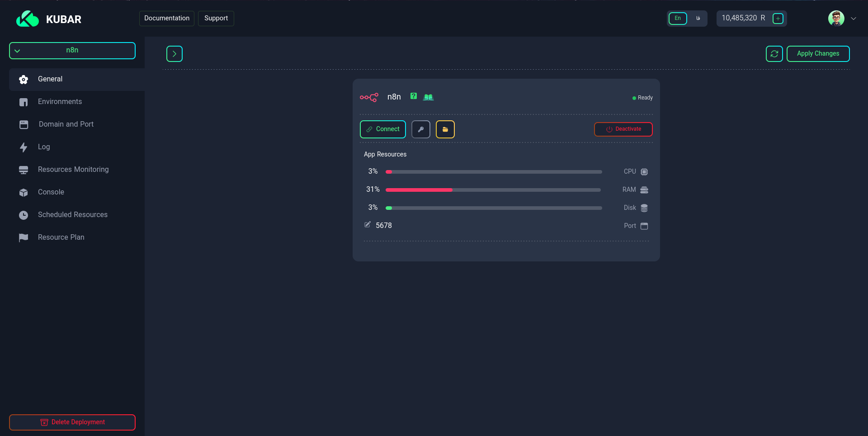The width and height of the screenshot is (868, 436).
Task: Launch the Console section
Action: coord(77,193)
